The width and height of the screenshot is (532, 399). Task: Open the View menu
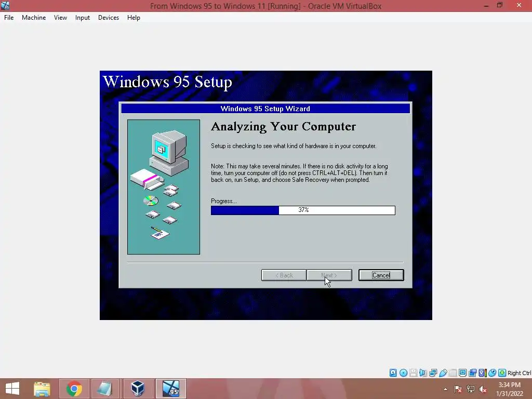click(x=60, y=18)
